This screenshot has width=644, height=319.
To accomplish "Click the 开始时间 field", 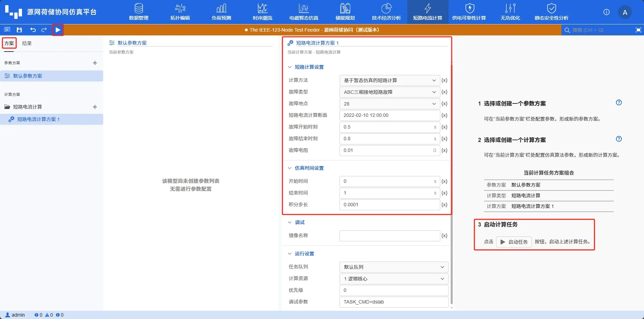I will [389, 181].
